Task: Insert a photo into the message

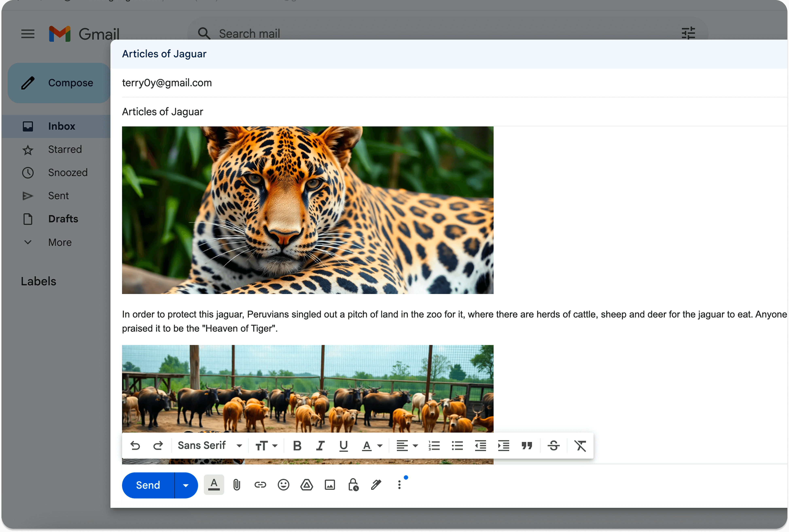Action: (330, 485)
